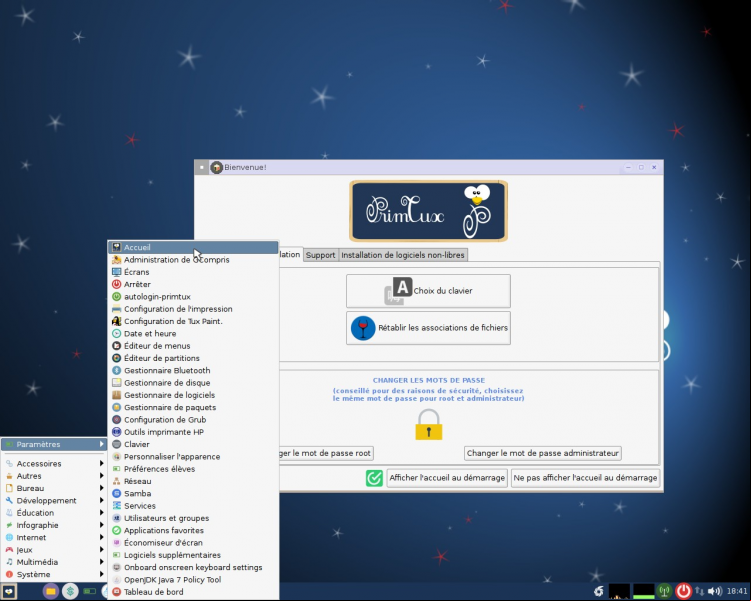Open the PrimTux start menu button

pos(9,591)
